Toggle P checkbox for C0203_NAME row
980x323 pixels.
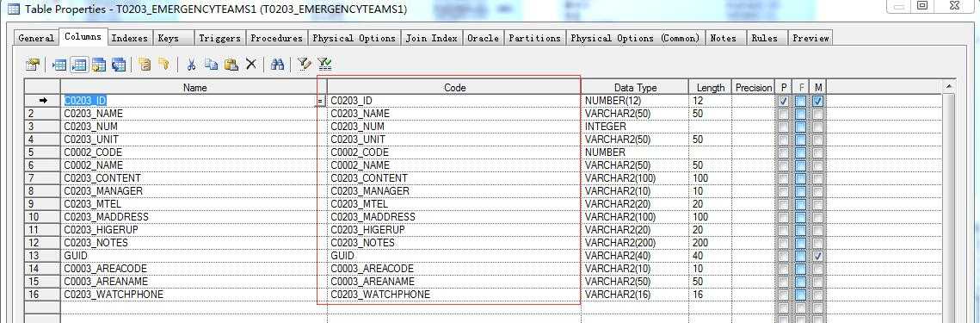click(x=784, y=114)
